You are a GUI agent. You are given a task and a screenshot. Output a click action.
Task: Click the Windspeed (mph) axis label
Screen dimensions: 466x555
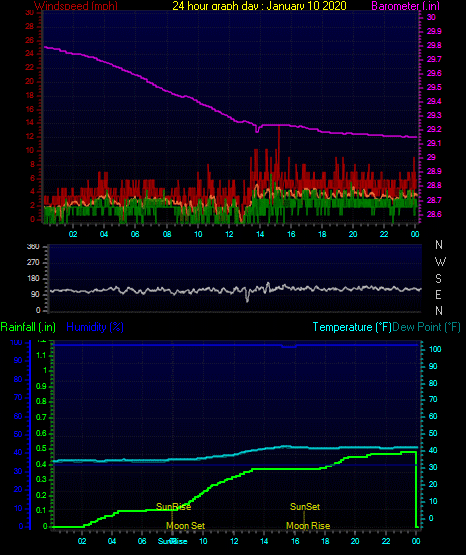point(76,6)
